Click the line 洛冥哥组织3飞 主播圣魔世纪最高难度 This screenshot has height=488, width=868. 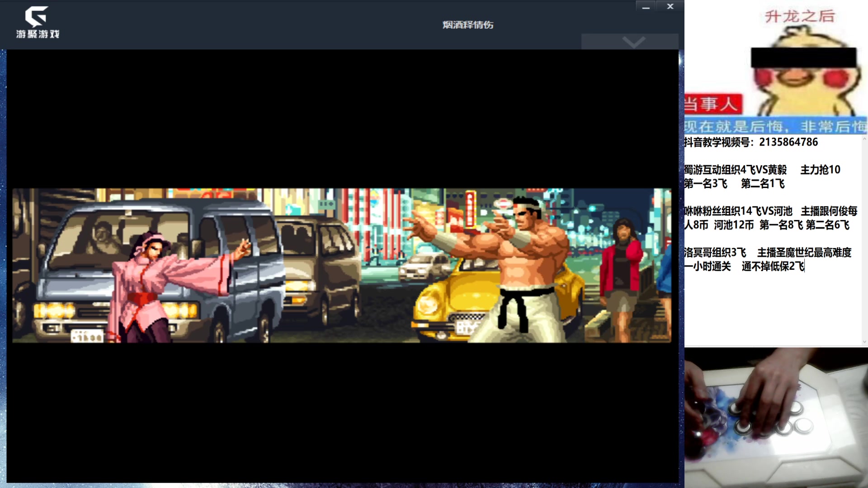[x=768, y=252]
